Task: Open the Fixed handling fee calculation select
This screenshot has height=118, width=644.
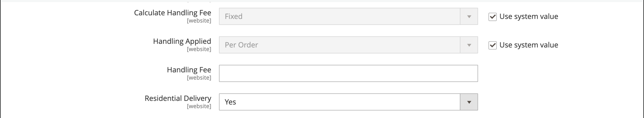Action: tap(349, 16)
